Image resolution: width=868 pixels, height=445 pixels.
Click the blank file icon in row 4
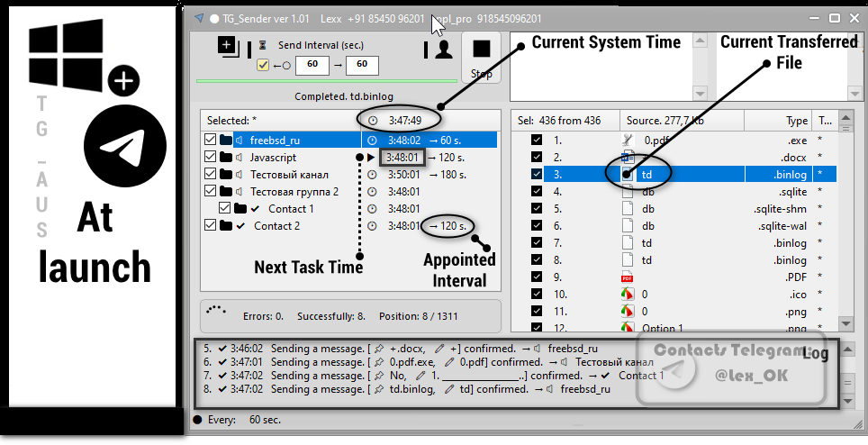(628, 192)
